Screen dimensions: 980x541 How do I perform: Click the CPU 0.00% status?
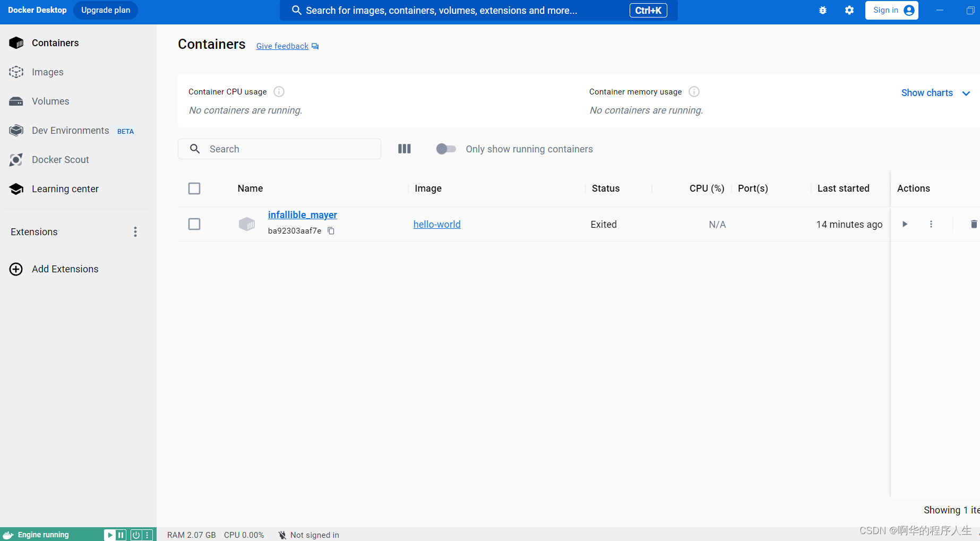(244, 535)
